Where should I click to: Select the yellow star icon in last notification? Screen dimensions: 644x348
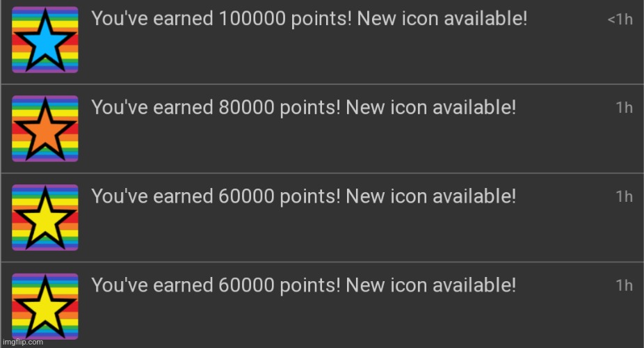tap(45, 306)
